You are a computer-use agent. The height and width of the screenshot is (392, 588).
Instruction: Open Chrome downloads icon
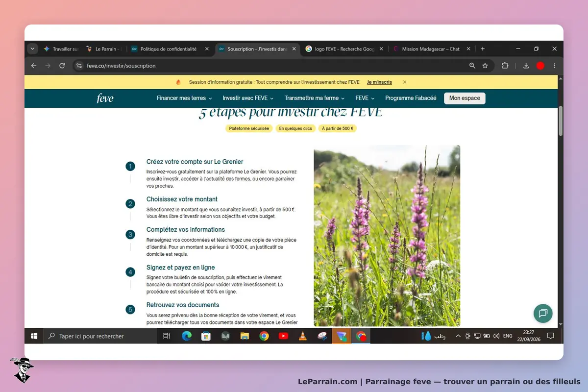[526, 66]
